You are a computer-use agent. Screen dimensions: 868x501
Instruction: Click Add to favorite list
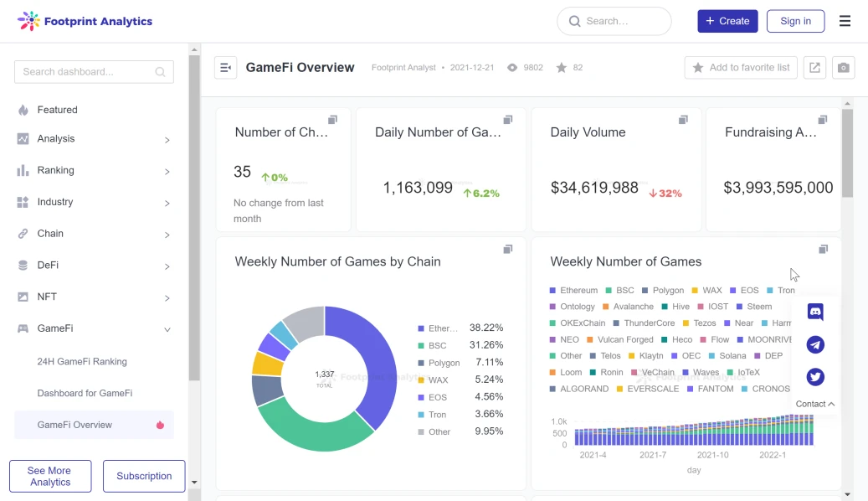coord(741,68)
